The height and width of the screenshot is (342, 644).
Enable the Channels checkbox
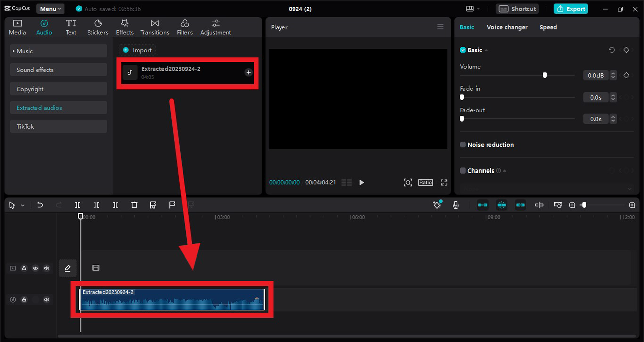[x=463, y=171]
